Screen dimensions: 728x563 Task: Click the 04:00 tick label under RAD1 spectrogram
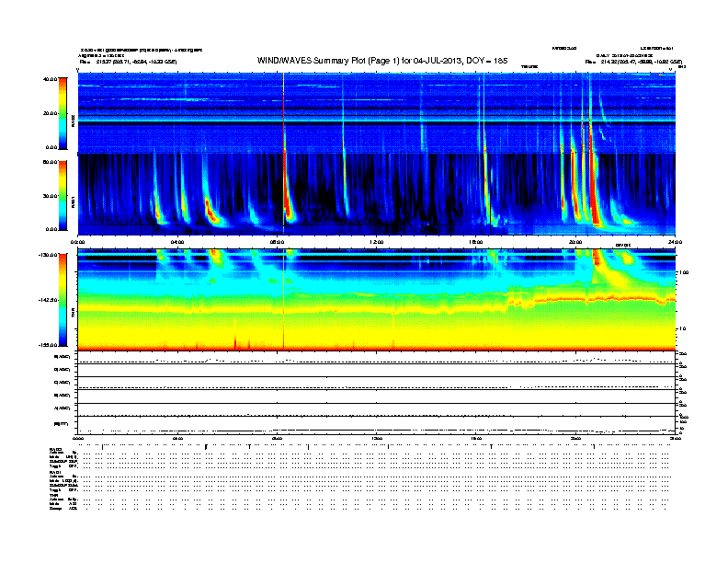coord(177,242)
